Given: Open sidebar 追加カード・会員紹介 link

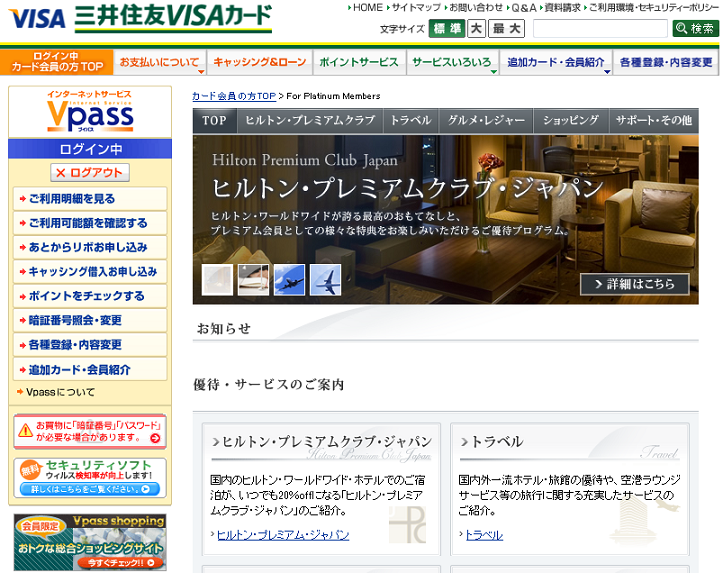Looking at the screenshot, I should coord(90,369).
